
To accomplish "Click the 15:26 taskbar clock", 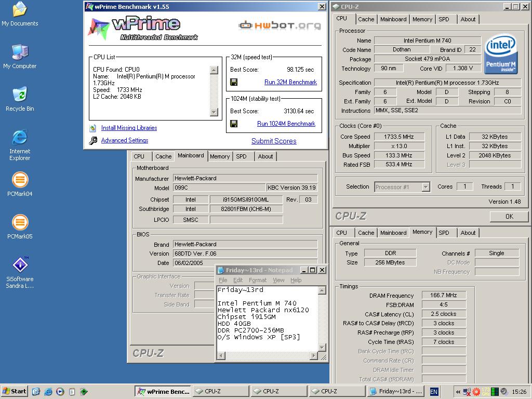I will 519,392.
